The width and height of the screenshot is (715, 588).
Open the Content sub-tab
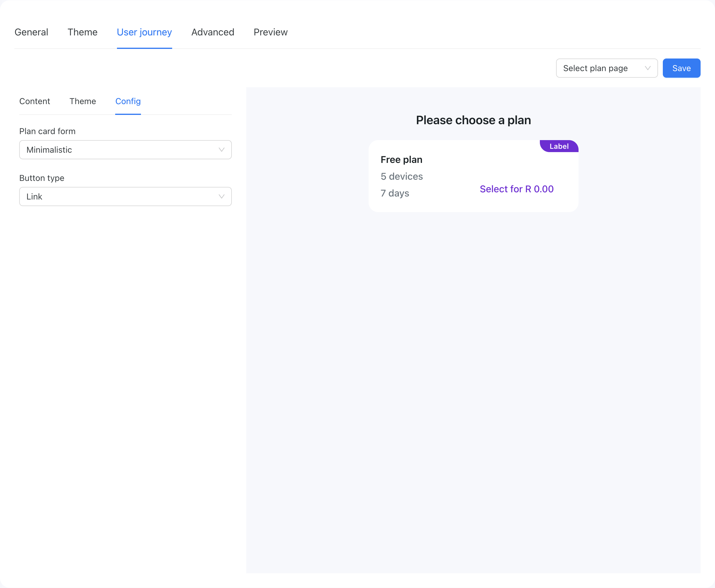(34, 101)
